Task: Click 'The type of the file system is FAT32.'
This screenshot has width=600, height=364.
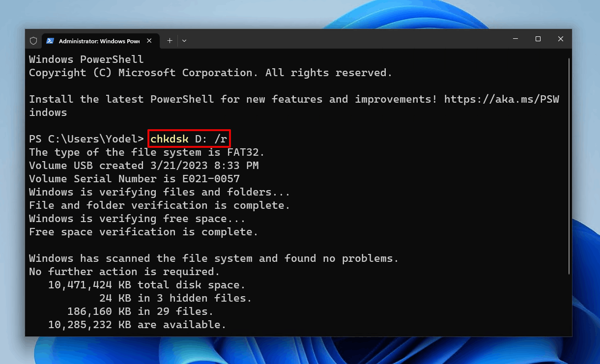Action: [147, 152]
